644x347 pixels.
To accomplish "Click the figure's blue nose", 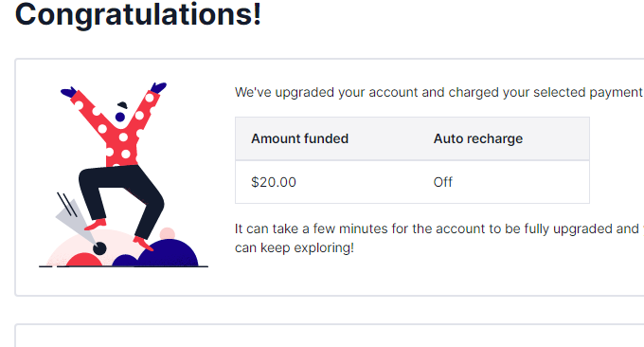I will [120, 118].
